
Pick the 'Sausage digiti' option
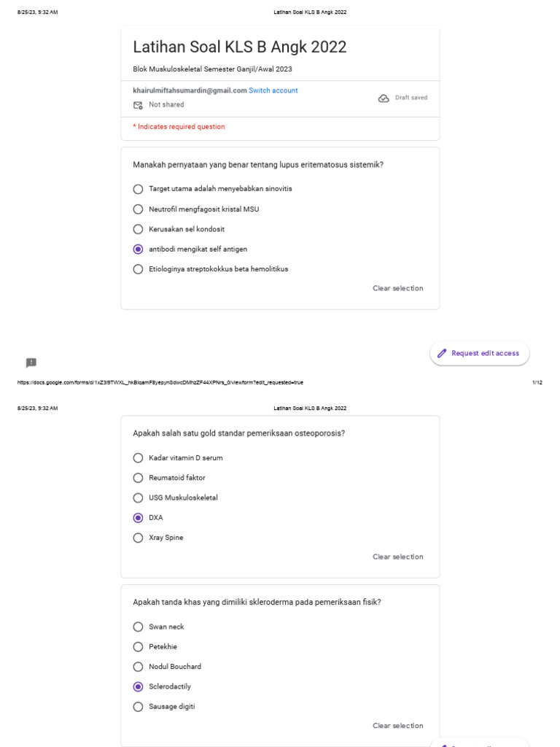[139, 706]
